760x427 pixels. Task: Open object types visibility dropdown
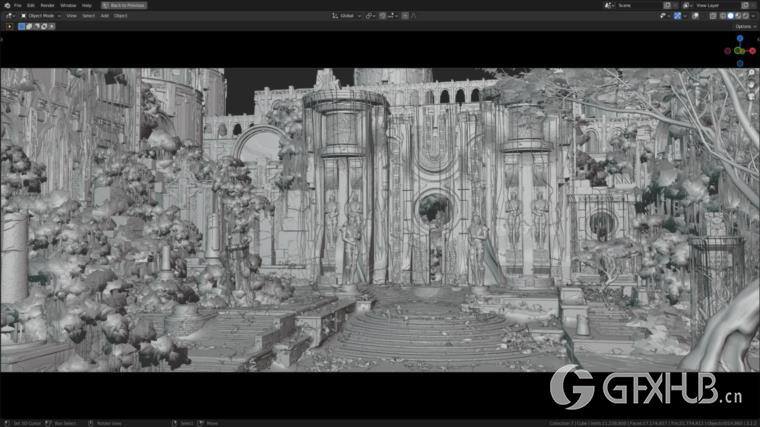click(x=665, y=16)
